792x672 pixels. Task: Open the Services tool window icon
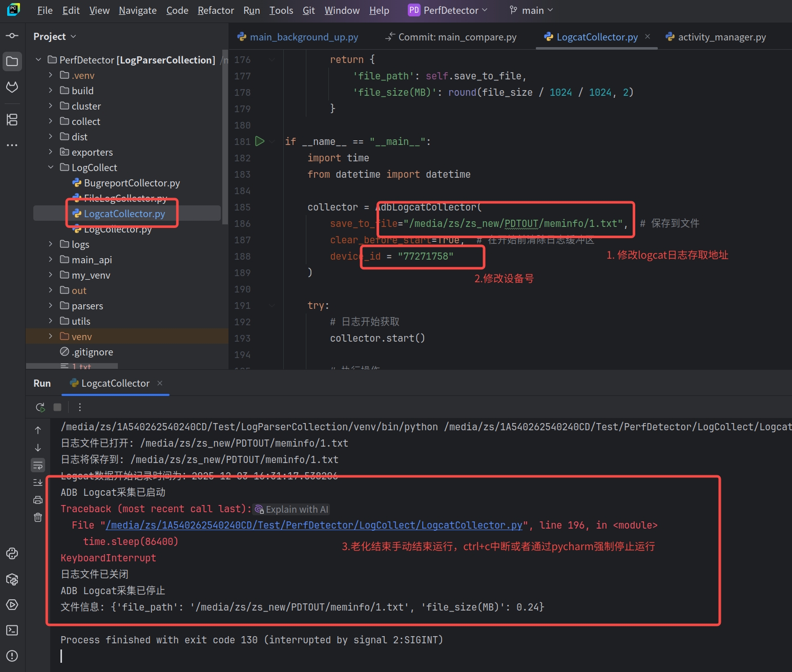tap(12, 605)
